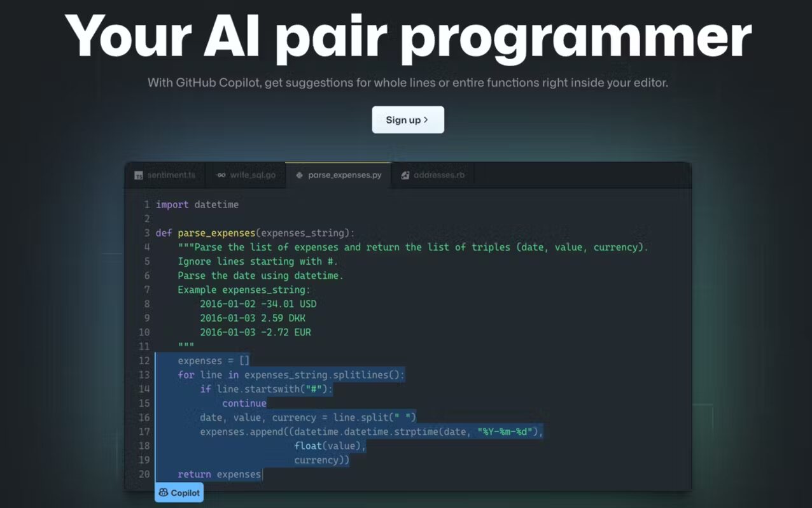Click the 'return expenses' suggested line
812x508 pixels.
tap(219, 474)
